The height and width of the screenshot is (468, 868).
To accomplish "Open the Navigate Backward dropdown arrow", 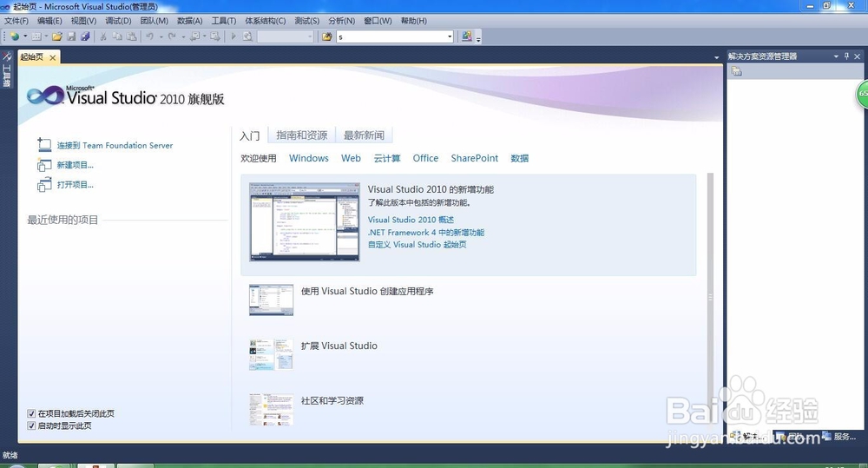I will tap(204, 36).
